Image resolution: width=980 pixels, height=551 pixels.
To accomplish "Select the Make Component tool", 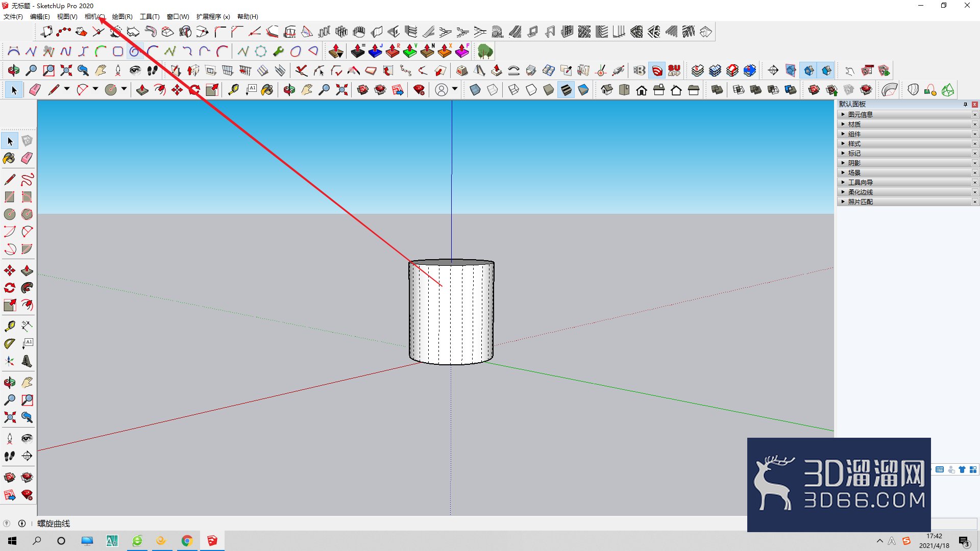I will click(27, 141).
